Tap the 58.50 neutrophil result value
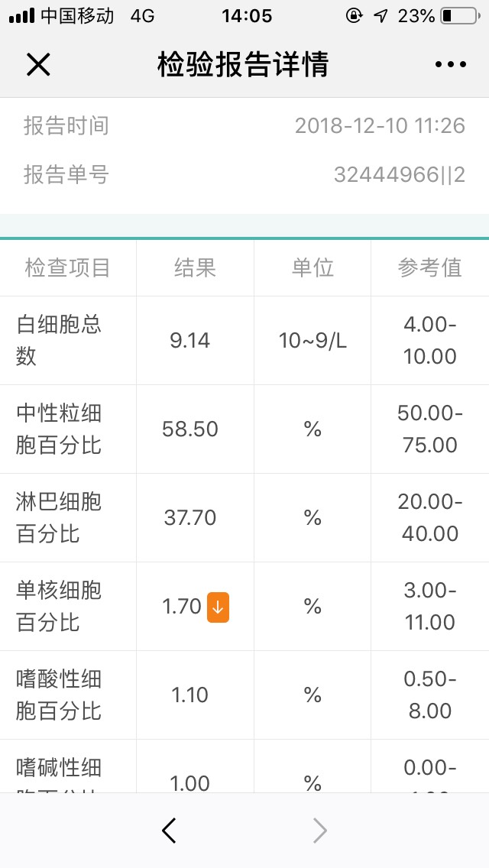This screenshot has height=868, width=489. point(190,429)
